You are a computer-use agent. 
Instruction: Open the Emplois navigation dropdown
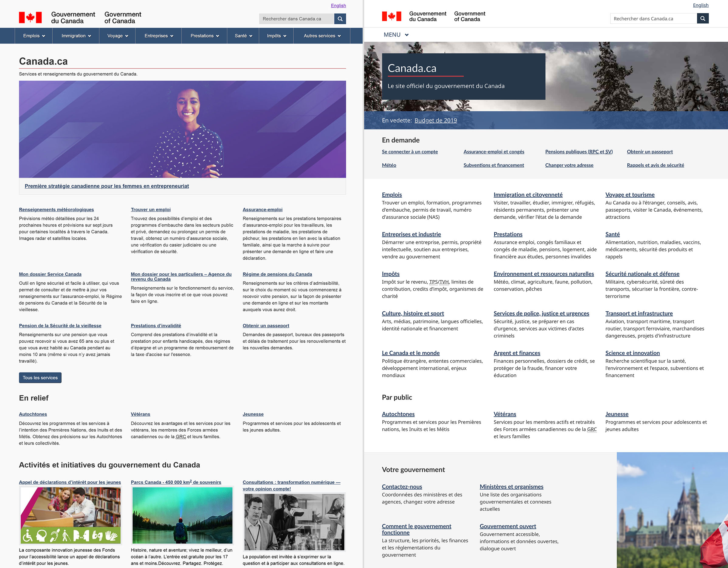coord(34,36)
